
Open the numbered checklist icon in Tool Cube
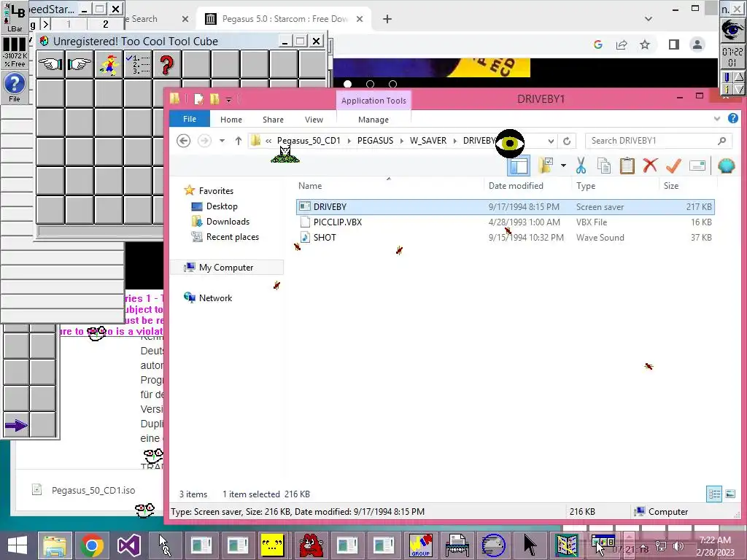tap(138, 64)
